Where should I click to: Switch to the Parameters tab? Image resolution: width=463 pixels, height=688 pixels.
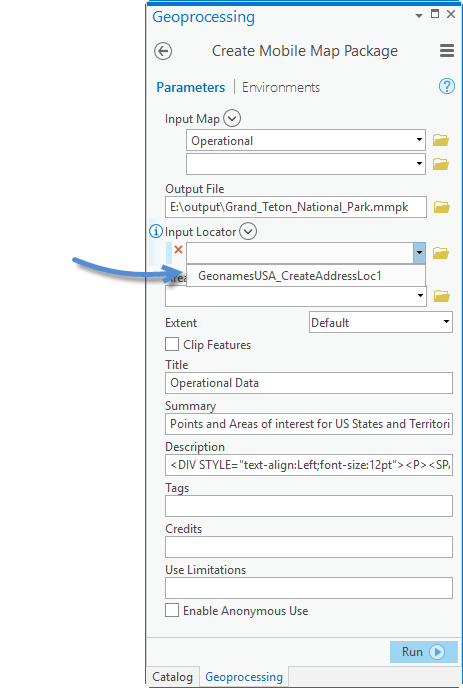click(190, 87)
